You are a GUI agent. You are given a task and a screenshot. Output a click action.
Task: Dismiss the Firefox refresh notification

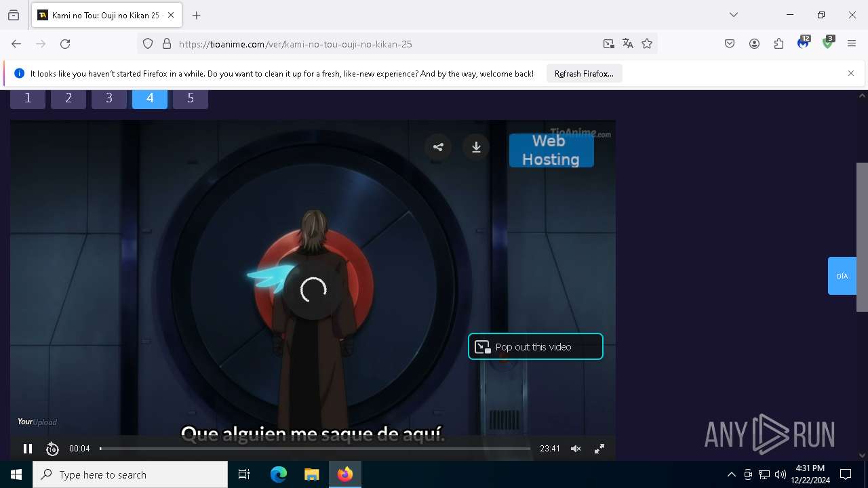851,73
